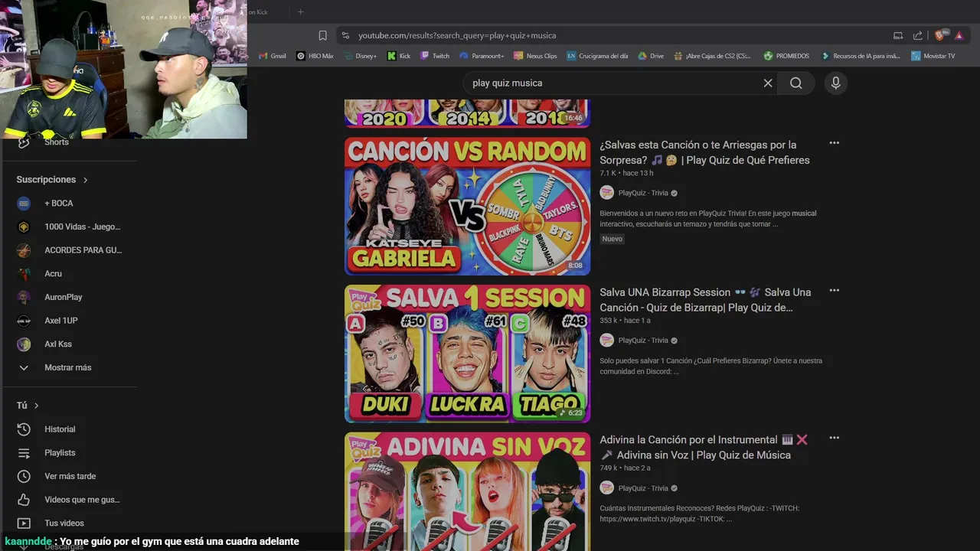Open site settings icon in address bar
This screenshot has height=551, width=980.
(x=345, y=35)
